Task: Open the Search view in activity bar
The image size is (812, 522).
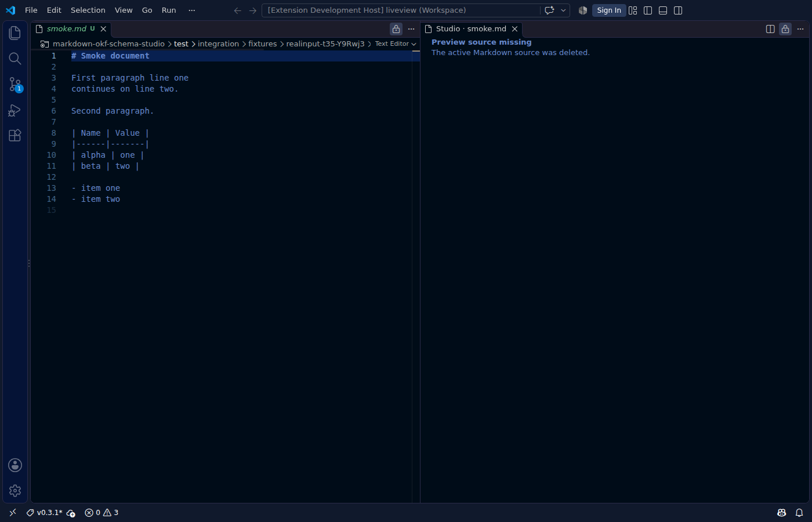Action: (x=15, y=59)
